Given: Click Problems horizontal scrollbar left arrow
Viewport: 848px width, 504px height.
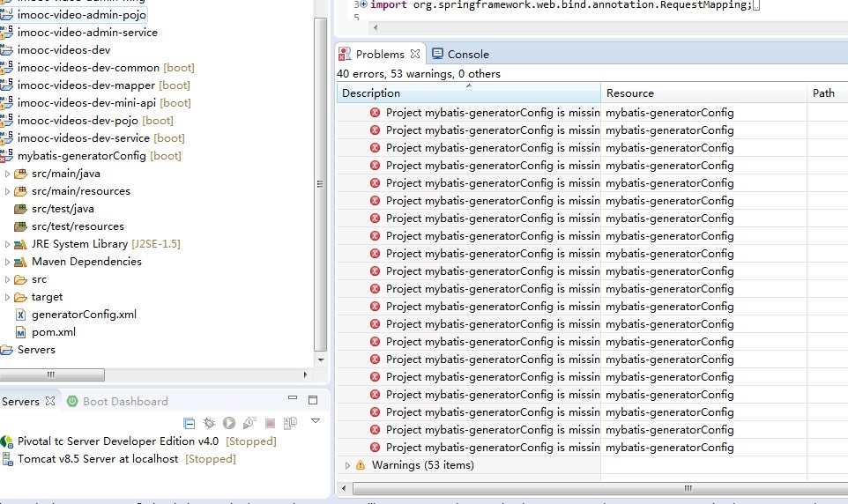Looking at the screenshot, I should coord(344,488).
